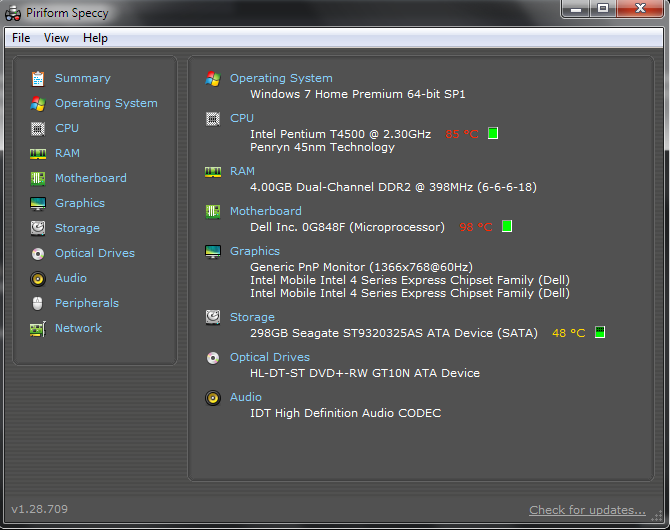
Task: Click Penryn 45nm Technology text
Action: coord(323,147)
